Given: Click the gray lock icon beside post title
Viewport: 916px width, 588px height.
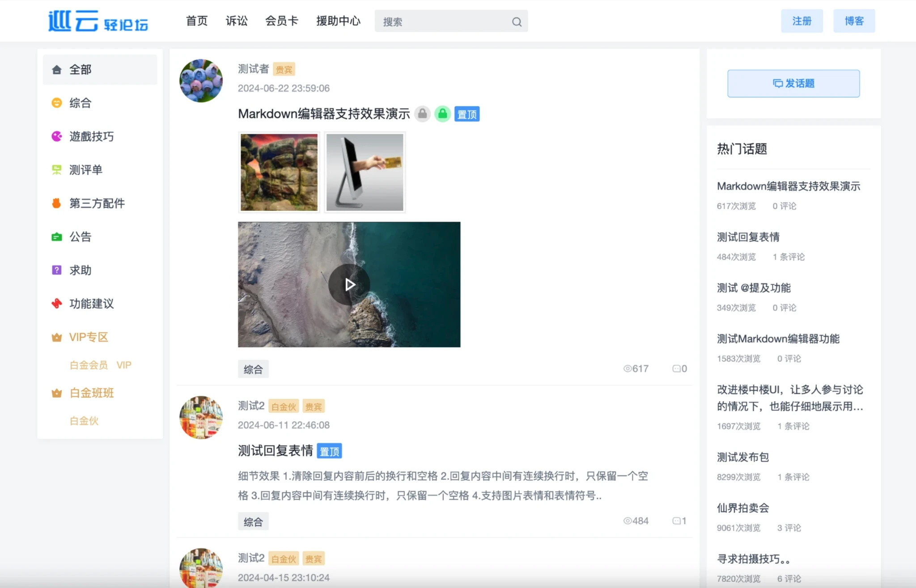Looking at the screenshot, I should (x=422, y=114).
